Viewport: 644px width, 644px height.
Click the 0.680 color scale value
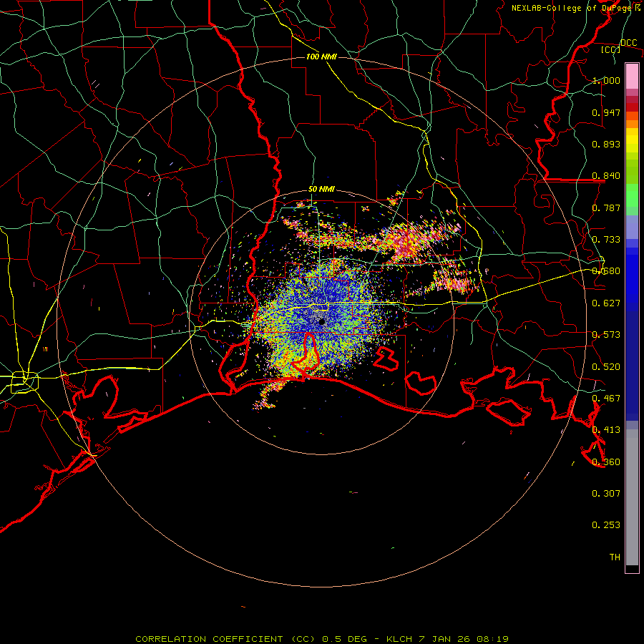(x=606, y=271)
